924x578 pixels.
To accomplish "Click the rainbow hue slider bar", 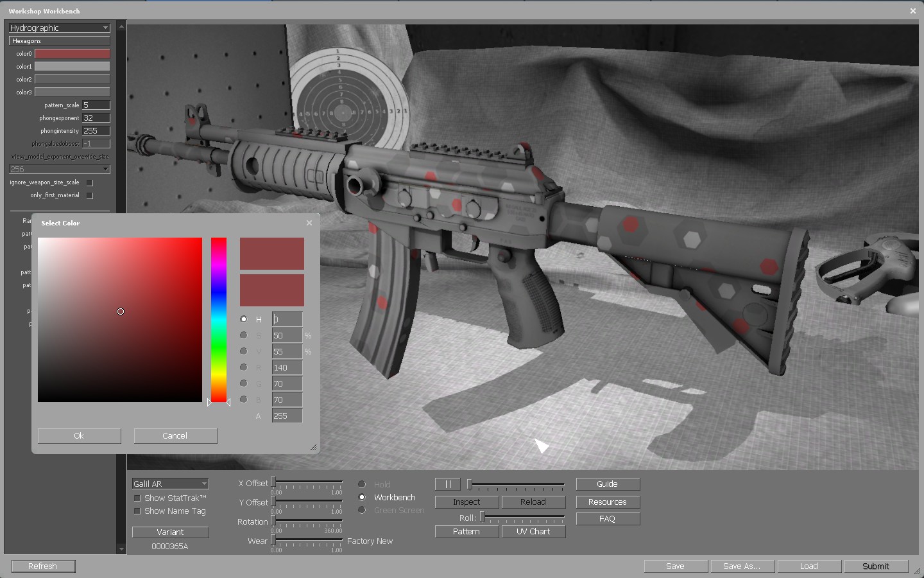I will tap(219, 320).
